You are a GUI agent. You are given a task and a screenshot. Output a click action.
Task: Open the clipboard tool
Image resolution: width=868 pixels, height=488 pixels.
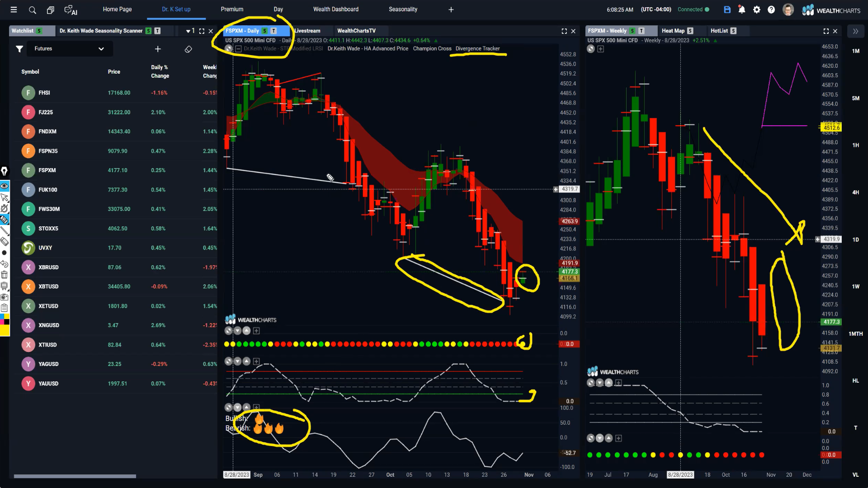tap(5, 308)
